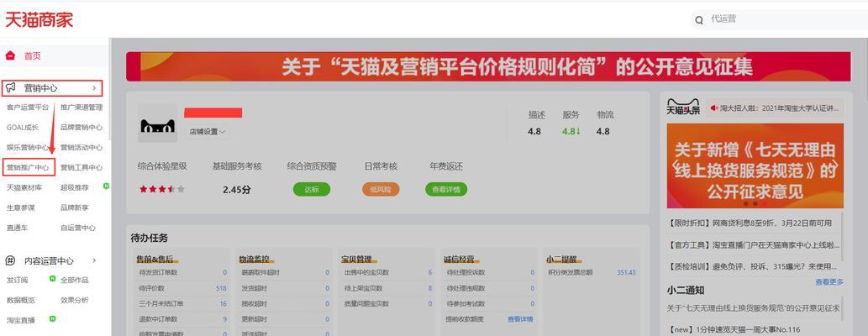Open 【new】1分钟速览天猫一周大事 notice

pos(734,329)
